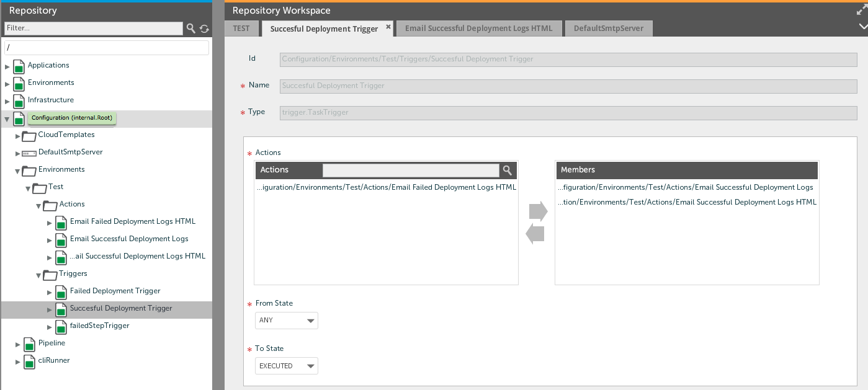Viewport: 868px width, 390px height.
Task: Click the repository path field showing slash
Action: click(x=107, y=48)
